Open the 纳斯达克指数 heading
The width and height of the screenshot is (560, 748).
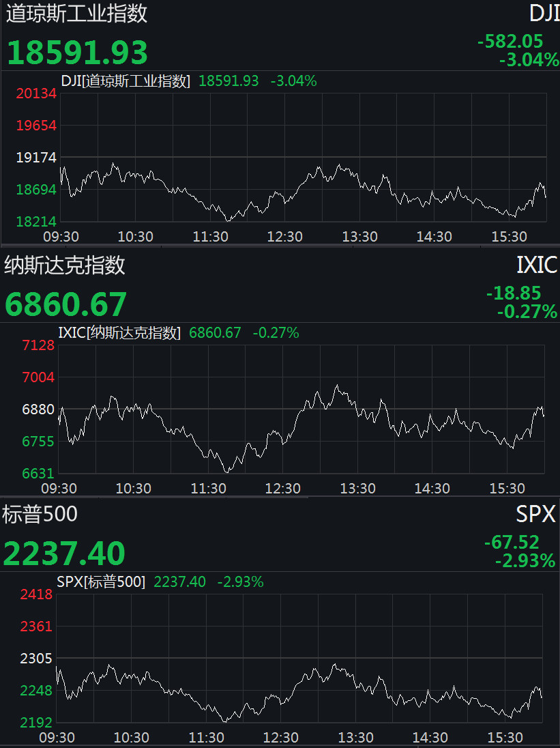point(65,265)
